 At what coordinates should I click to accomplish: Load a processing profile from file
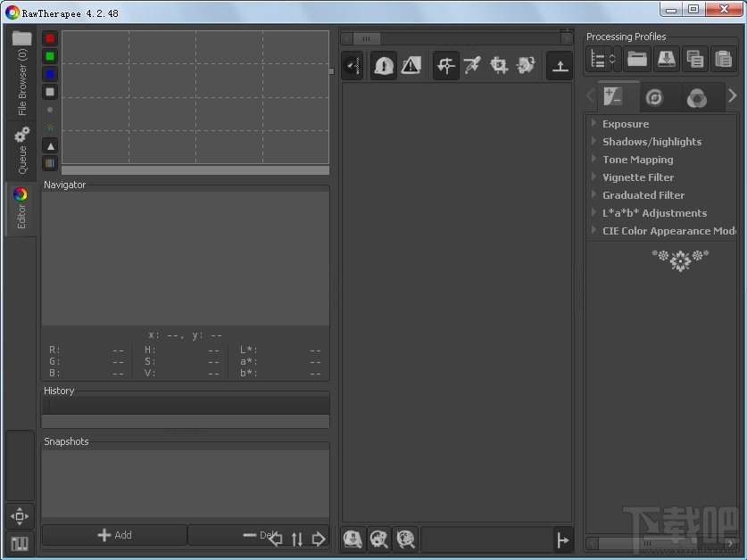637,60
